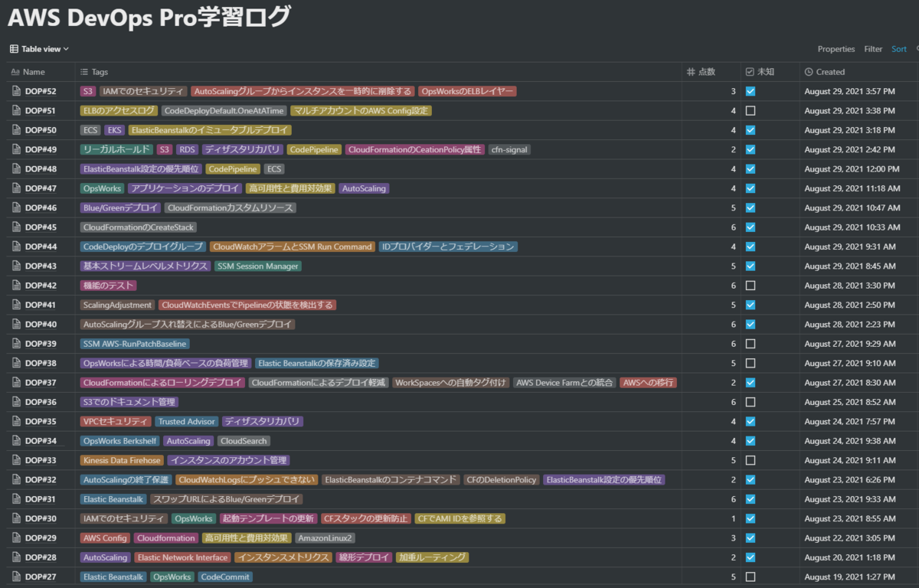This screenshot has width=919, height=588.
Task: Click the Trusted Advisor tag in DOP#35
Action: tap(186, 422)
